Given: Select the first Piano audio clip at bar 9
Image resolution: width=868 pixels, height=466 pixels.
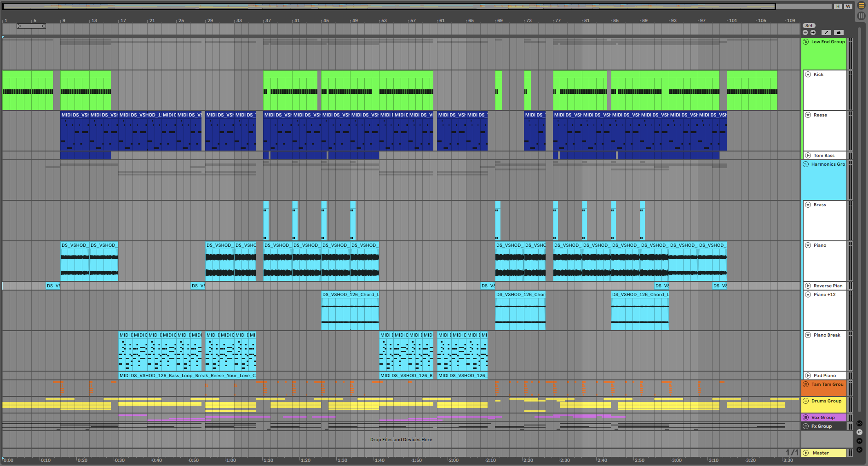Looking at the screenshot, I should [75, 261].
